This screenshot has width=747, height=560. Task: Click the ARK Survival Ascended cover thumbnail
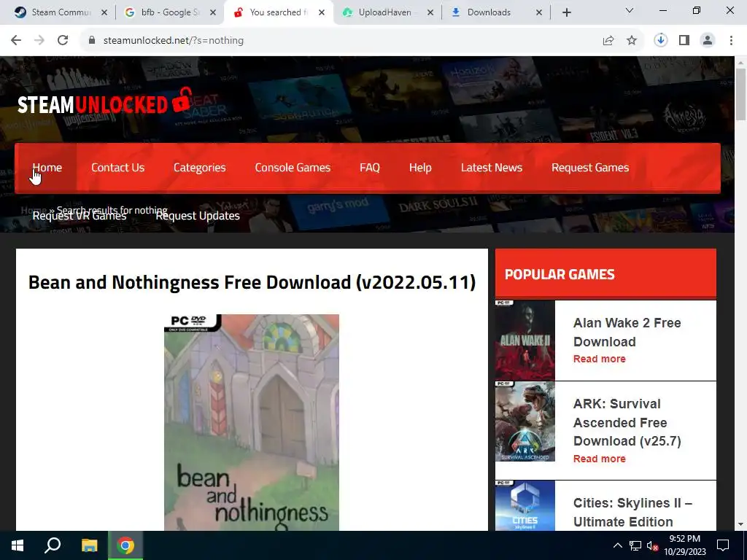525,421
